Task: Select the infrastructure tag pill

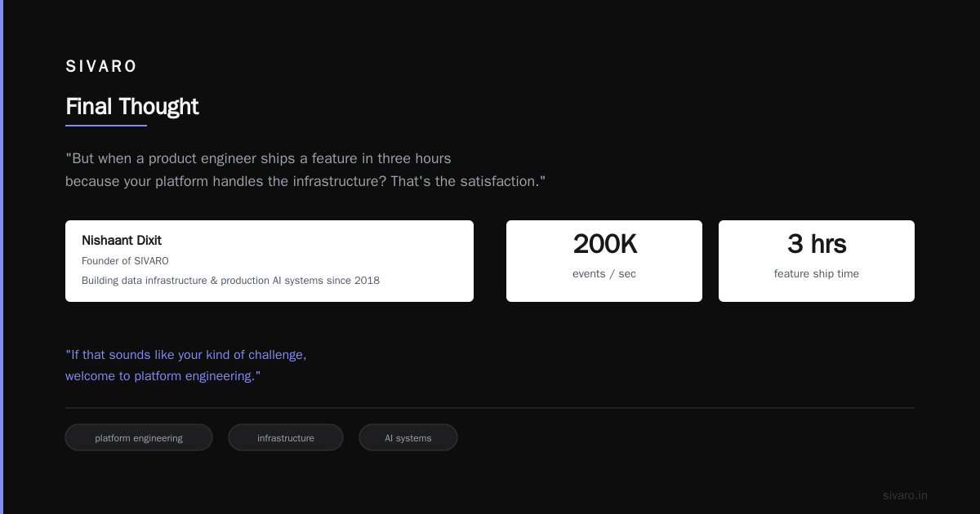Action: point(286,437)
